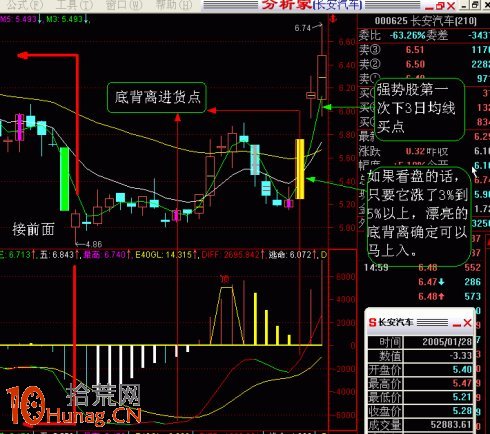Click the small red marker icon above price axis
This screenshot has height=434, width=490.
point(332,20)
